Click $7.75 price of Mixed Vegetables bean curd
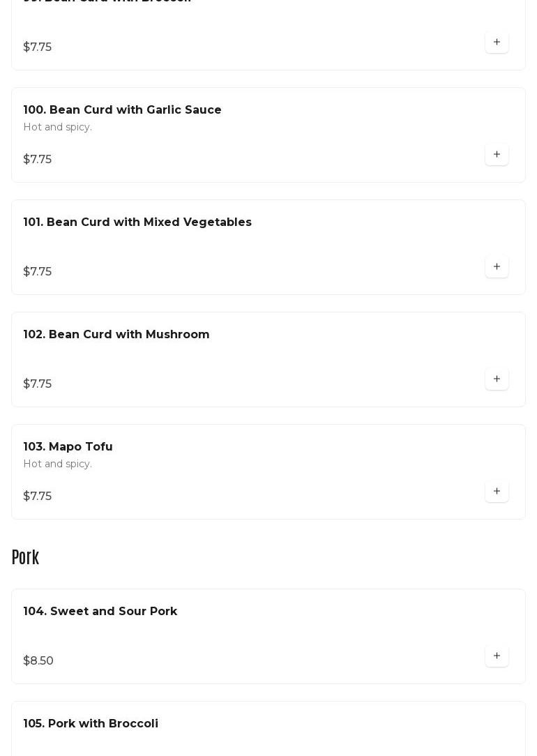This screenshot has height=756, width=537. [38, 271]
